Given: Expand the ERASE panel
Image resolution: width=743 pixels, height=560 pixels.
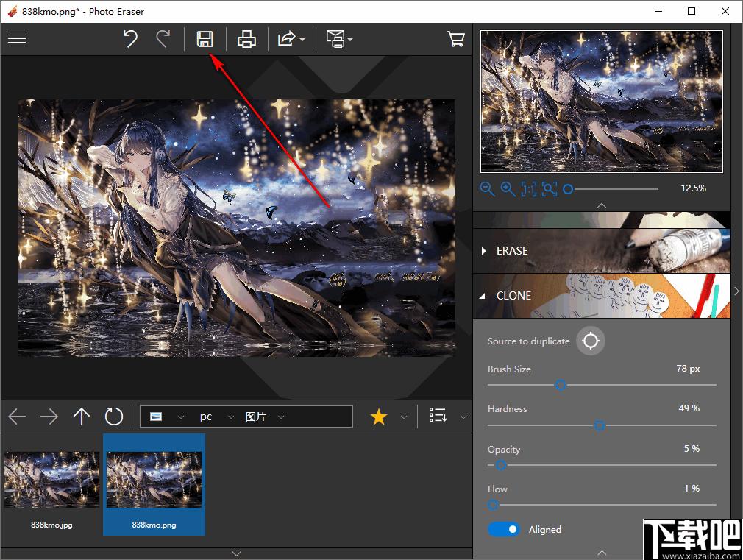Looking at the screenshot, I should pyautogui.click(x=483, y=251).
